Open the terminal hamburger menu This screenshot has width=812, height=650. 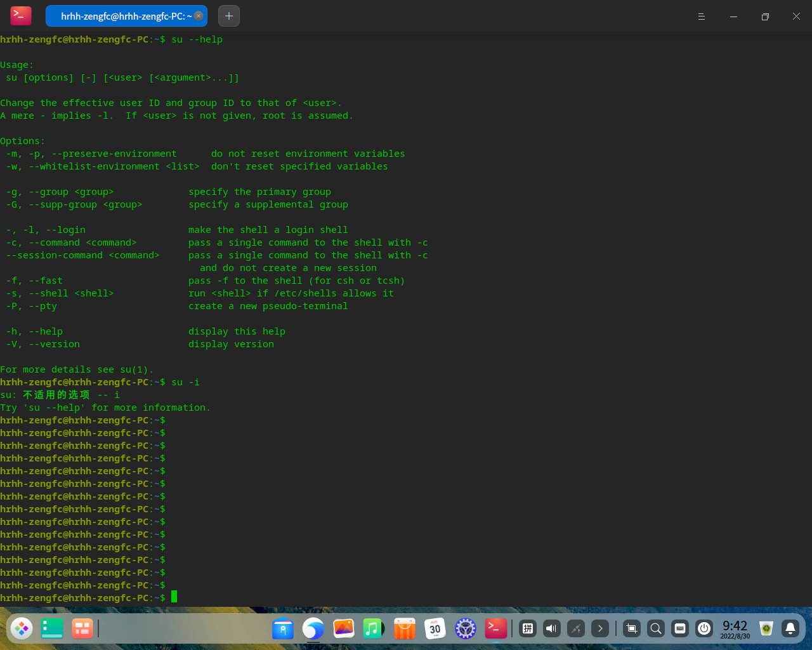[x=702, y=17]
